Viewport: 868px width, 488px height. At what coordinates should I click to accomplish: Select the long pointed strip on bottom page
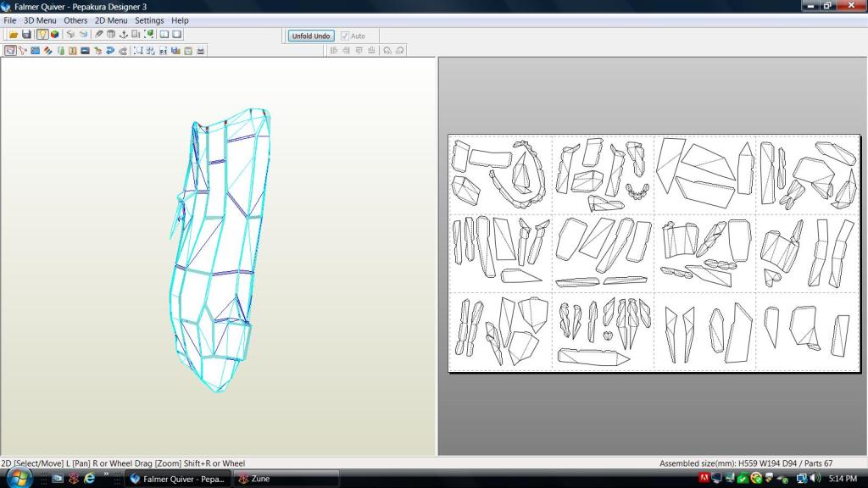[x=593, y=357]
